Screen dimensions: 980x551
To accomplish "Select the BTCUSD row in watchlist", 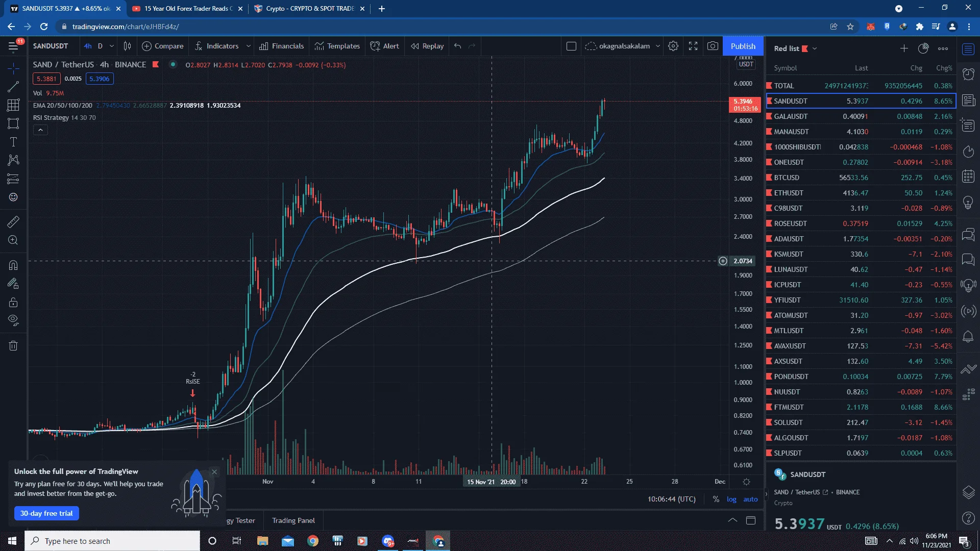I will [861, 178].
